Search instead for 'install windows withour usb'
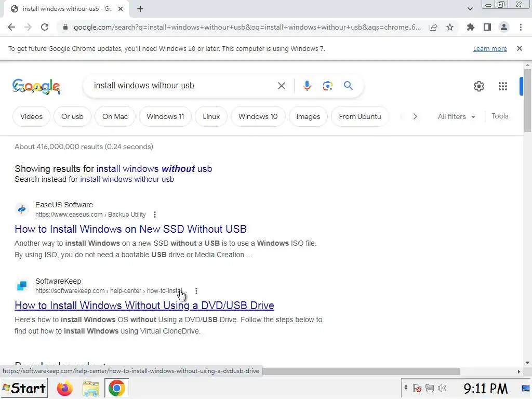532x399 pixels. click(x=127, y=179)
